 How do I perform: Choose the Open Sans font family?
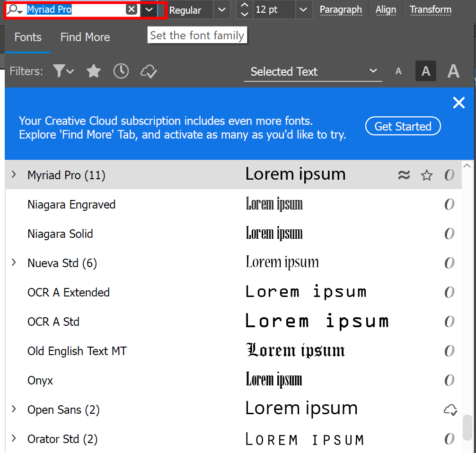(x=63, y=410)
